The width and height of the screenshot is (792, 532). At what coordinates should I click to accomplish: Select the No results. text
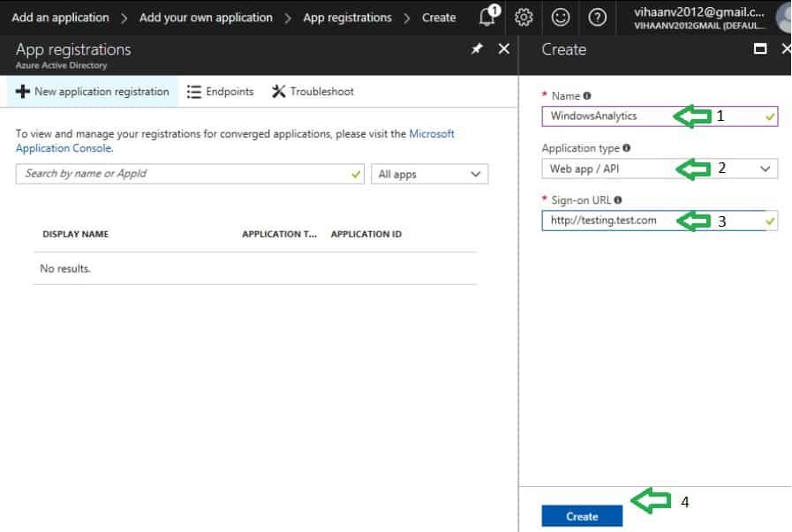[x=65, y=268]
